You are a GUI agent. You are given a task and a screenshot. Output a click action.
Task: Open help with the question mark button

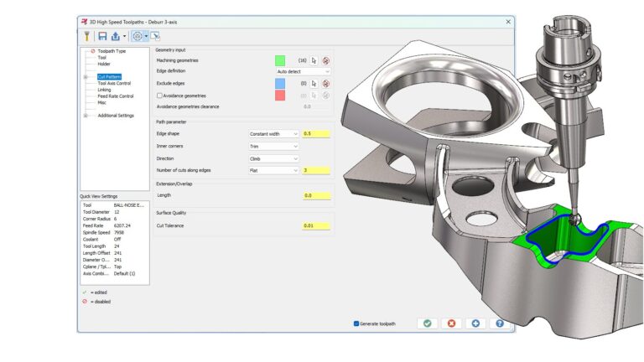click(500, 323)
